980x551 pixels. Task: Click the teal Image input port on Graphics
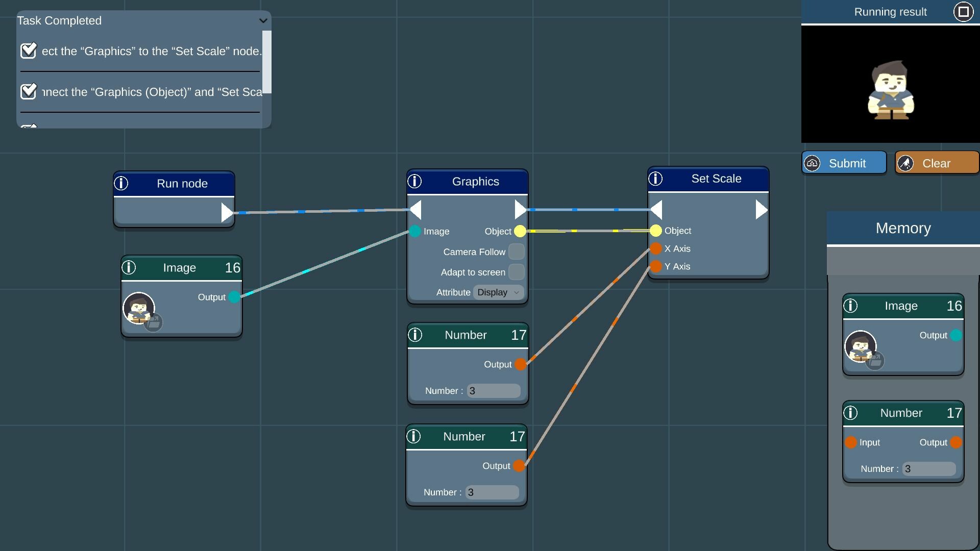[x=414, y=231]
